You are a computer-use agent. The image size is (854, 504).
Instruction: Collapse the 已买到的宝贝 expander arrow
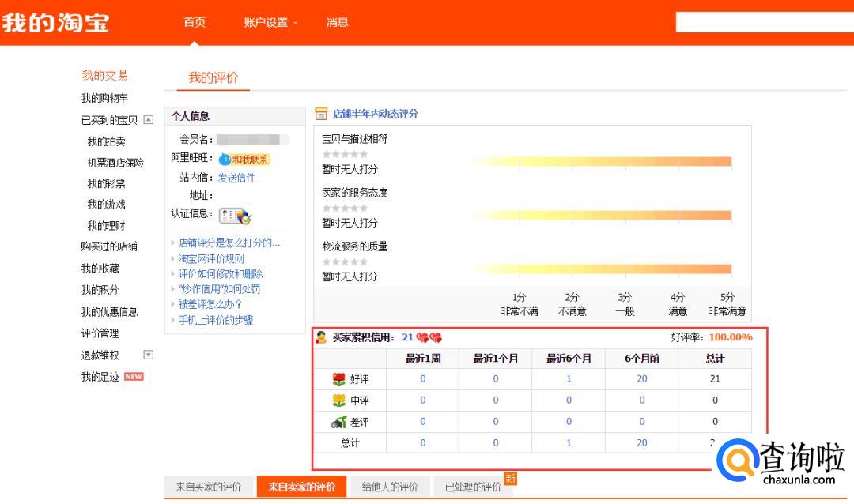[148, 120]
